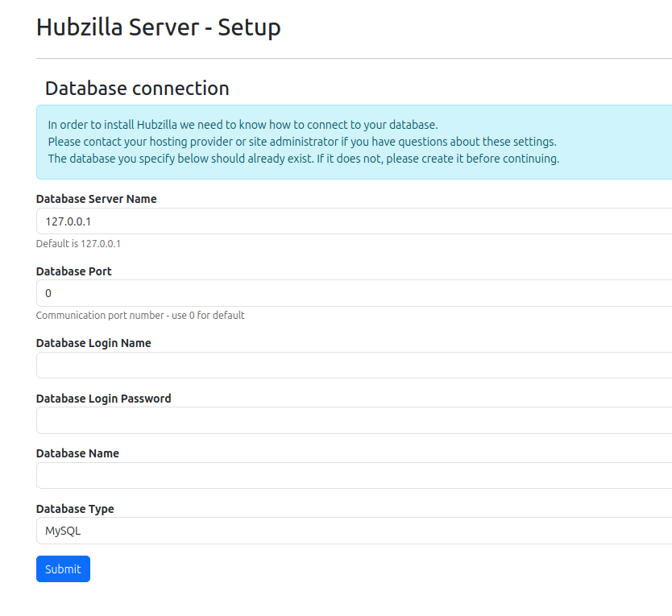672x616 pixels.
Task: Click the "Hubzilla Server - Setup" page title
Action: click(159, 27)
